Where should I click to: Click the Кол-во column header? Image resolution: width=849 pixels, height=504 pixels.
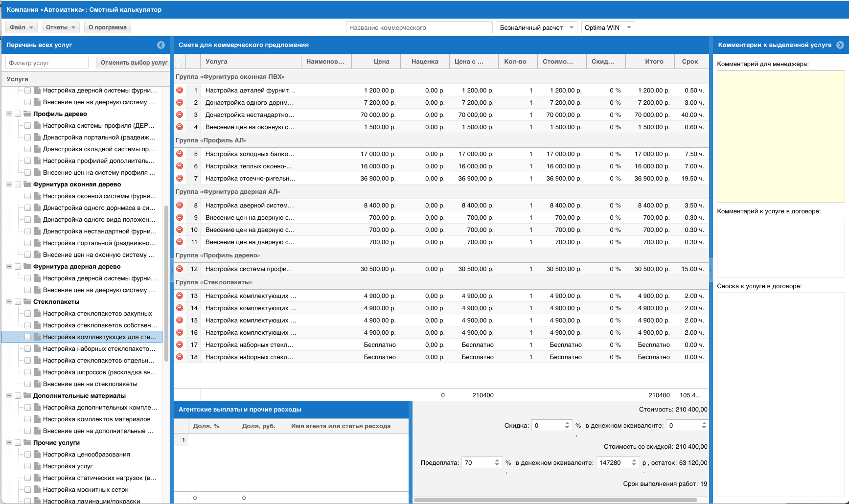(x=518, y=61)
